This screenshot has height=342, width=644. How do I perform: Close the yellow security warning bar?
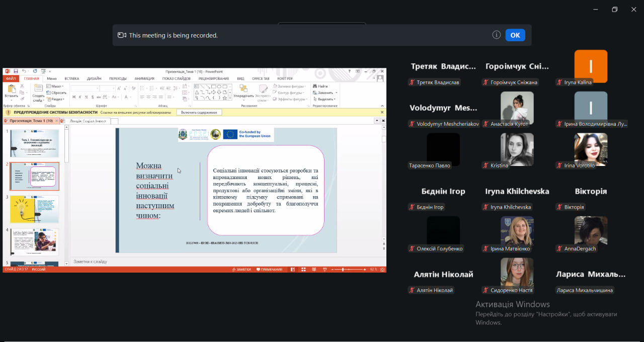pyautogui.click(x=382, y=113)
